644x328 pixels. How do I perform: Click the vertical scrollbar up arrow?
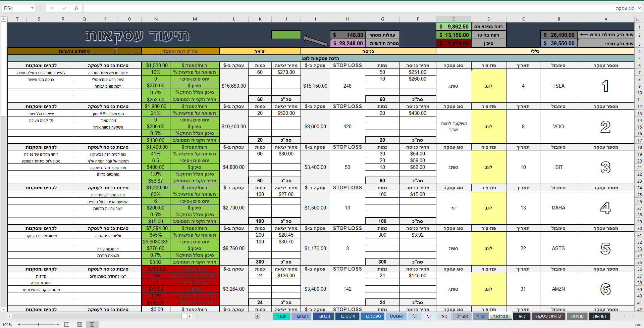(x=3, y=19)
